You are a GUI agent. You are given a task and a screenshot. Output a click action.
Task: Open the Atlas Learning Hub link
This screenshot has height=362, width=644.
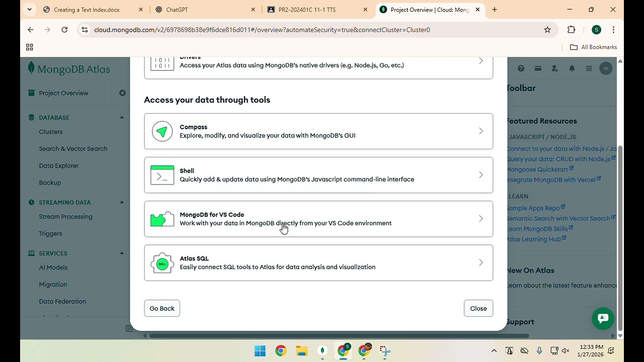(x=536, y=239)
